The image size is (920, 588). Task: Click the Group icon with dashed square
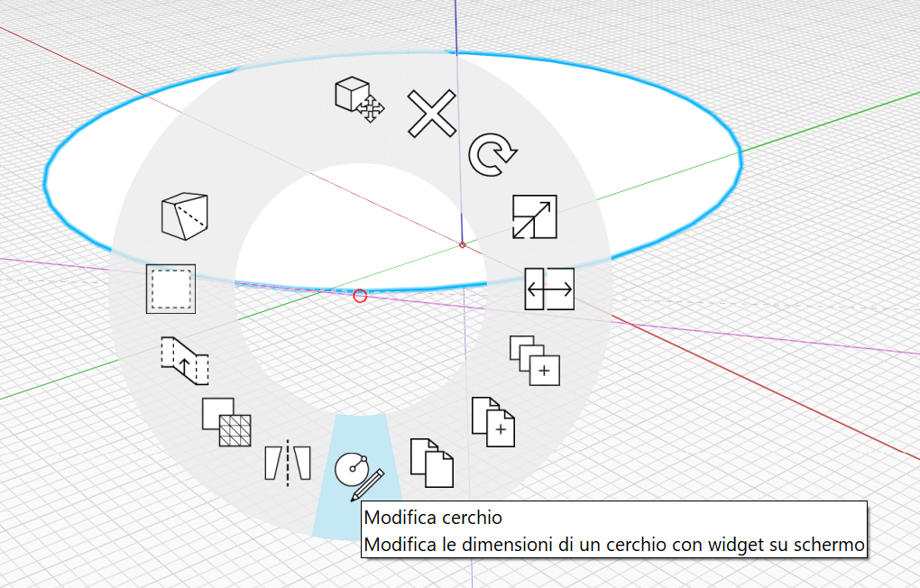click(170, 289)
